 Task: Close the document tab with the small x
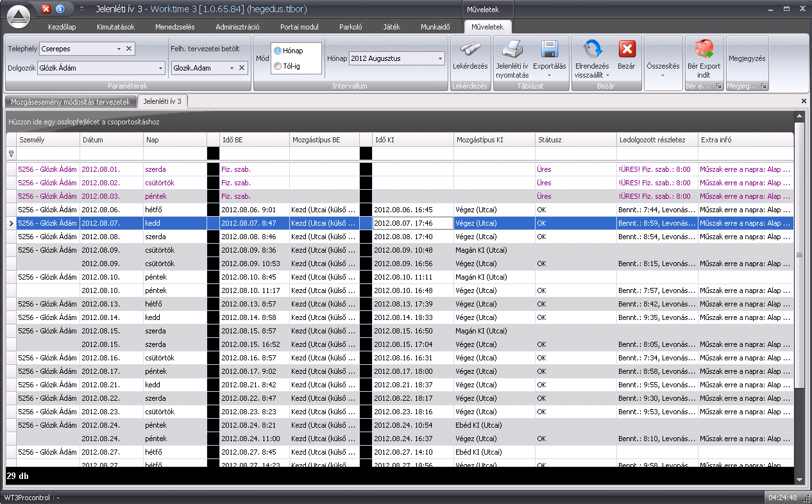click(804, 101)
